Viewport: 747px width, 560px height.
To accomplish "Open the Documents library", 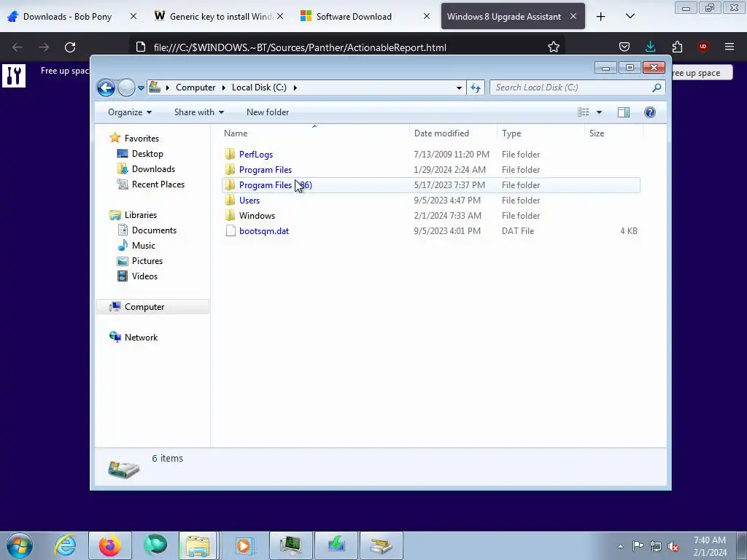I will [154, 230].
